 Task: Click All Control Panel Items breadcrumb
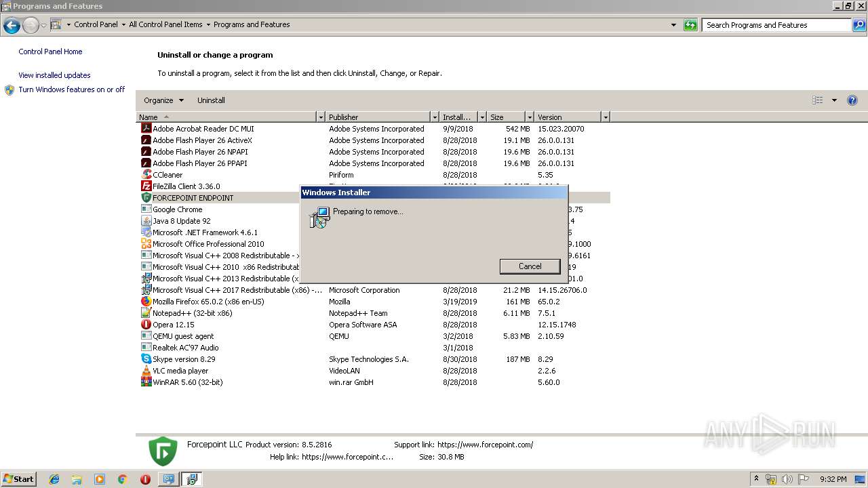tap(165, 24)
